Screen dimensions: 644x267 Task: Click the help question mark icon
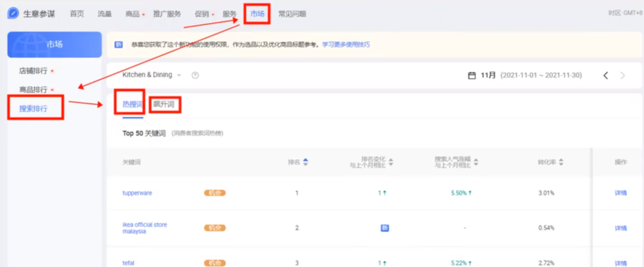pyautogui.click(x=196, y=76)
